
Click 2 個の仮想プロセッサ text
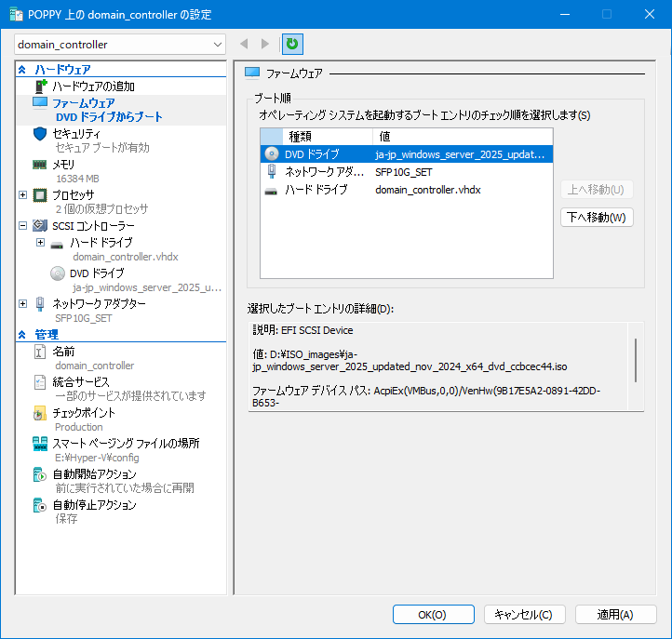coord(102,209)
